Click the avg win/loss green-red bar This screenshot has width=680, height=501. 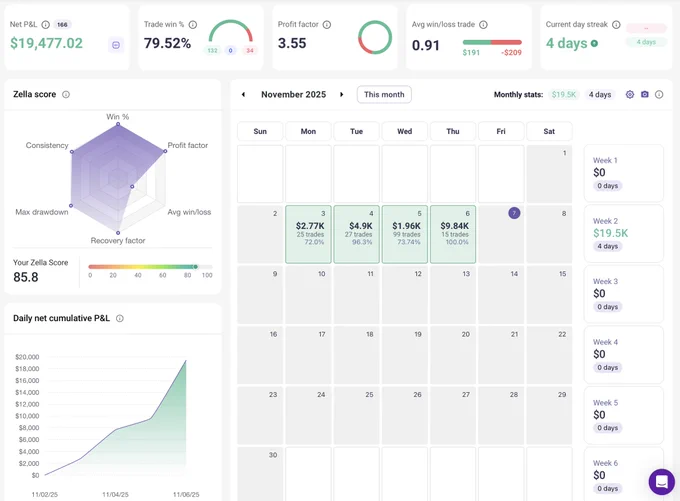click(x=492, y=43)
